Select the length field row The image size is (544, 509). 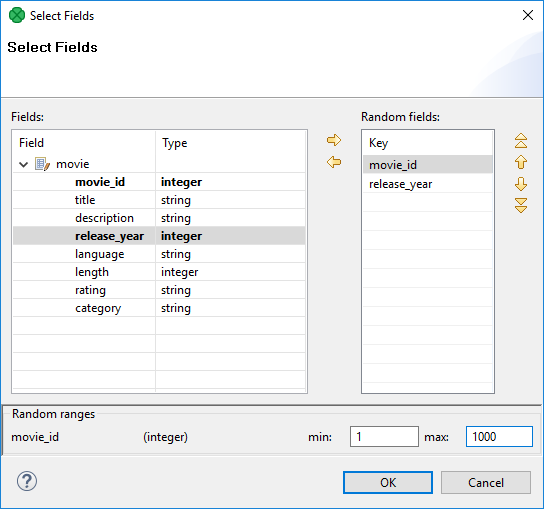159,272
